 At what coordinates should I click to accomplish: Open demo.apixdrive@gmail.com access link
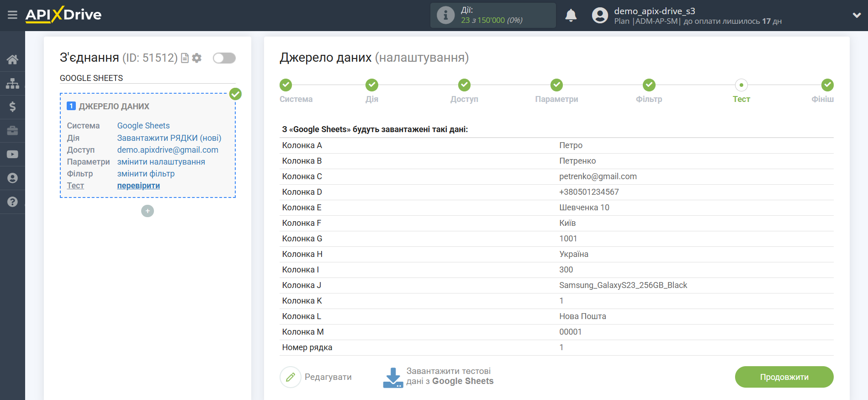point(168,150)
